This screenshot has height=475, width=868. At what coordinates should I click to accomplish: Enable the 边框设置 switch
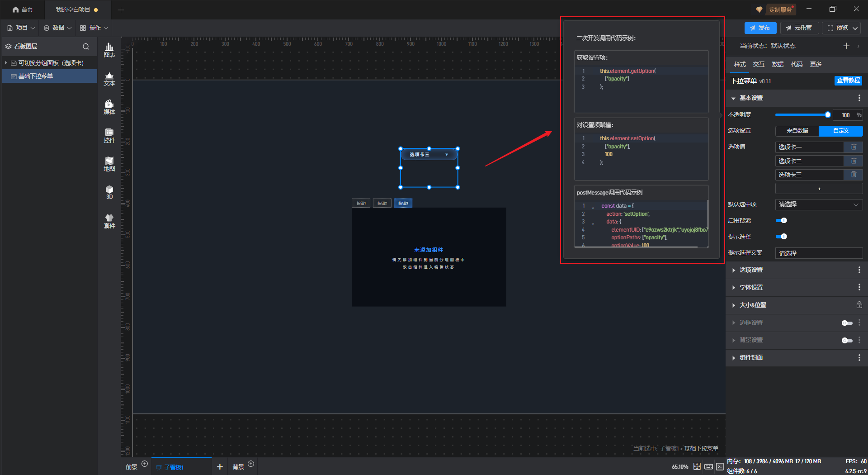pyautogui.click(x=847, y=323)
